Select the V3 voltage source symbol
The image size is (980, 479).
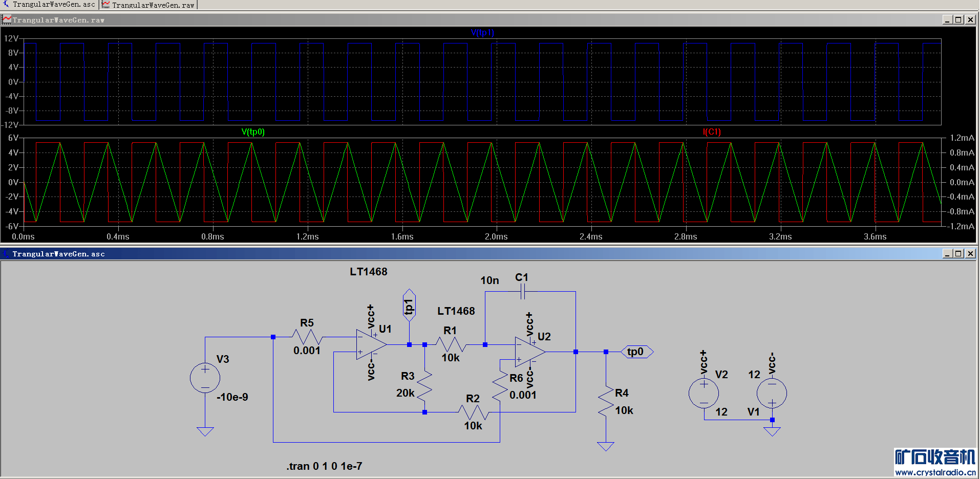tap(205, 378)
